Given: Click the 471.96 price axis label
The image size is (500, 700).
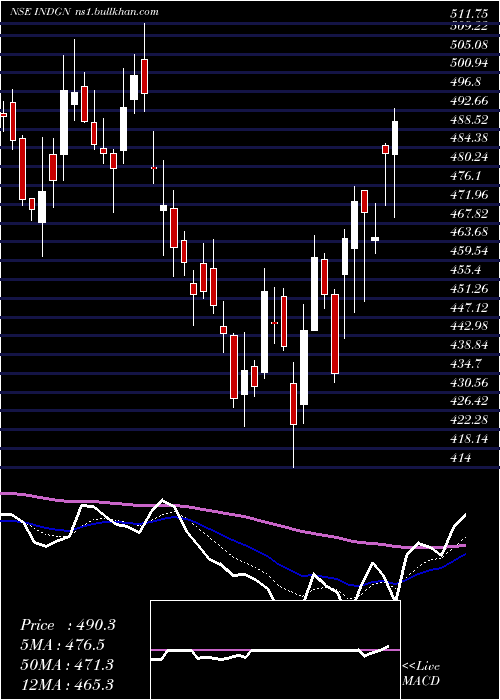Looking at the screenshot, I should [469, 195].
